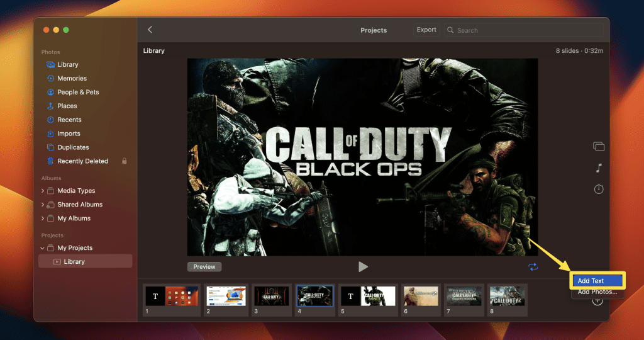The image size is (644, 340).
Task: Click the 8 slides · 0:32m label
Action: pyautogui.click(x=579, y=50)
